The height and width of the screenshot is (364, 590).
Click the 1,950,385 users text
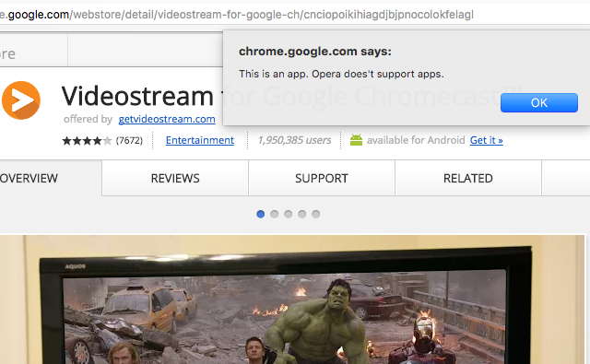294,140
